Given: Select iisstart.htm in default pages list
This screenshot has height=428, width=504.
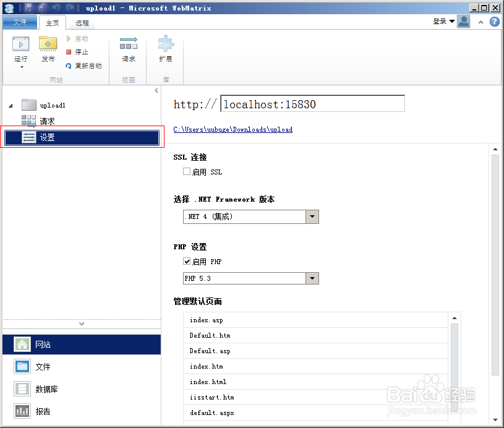Looking at the screenshot, I should pyautogui.click(x=315, y=397).
